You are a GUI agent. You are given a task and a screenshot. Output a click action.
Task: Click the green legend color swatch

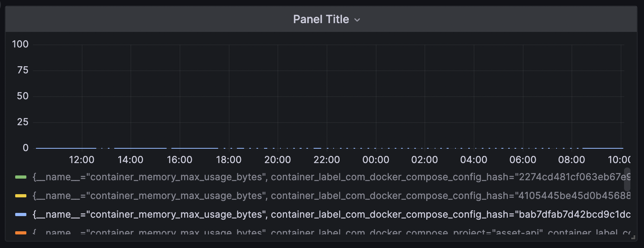21,177
